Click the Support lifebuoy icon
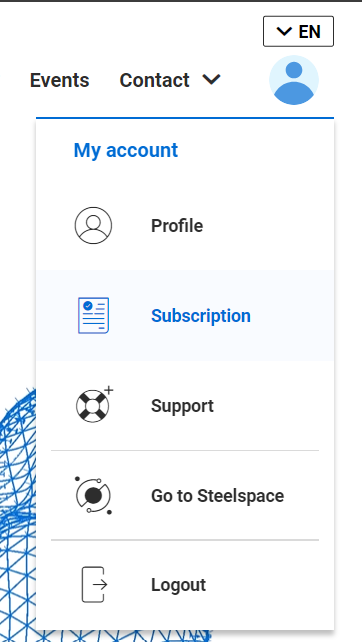The width and height of the screenshot is (362, 642). click(x=94, y=405)
